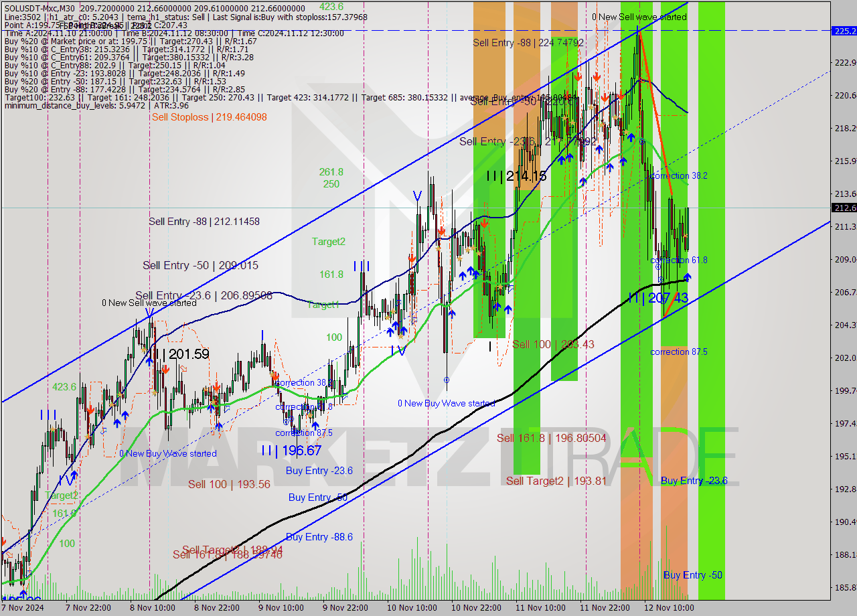Click the 220.6 price axis label

point(845,96)
